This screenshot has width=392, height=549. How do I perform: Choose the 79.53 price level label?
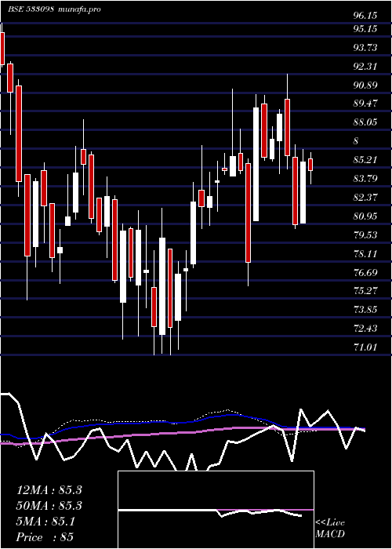click(365, 235)
